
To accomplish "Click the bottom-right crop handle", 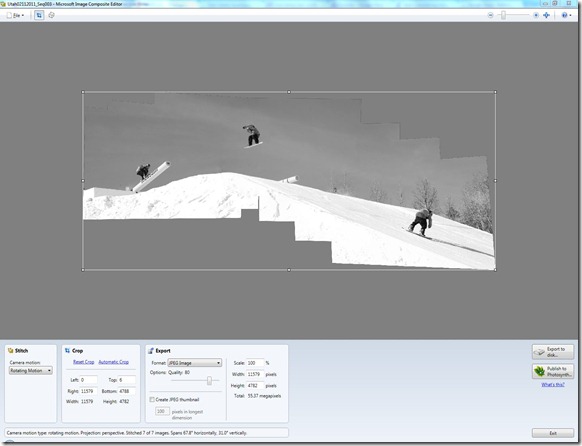I will pyautogui.click(x=495, y=270).
